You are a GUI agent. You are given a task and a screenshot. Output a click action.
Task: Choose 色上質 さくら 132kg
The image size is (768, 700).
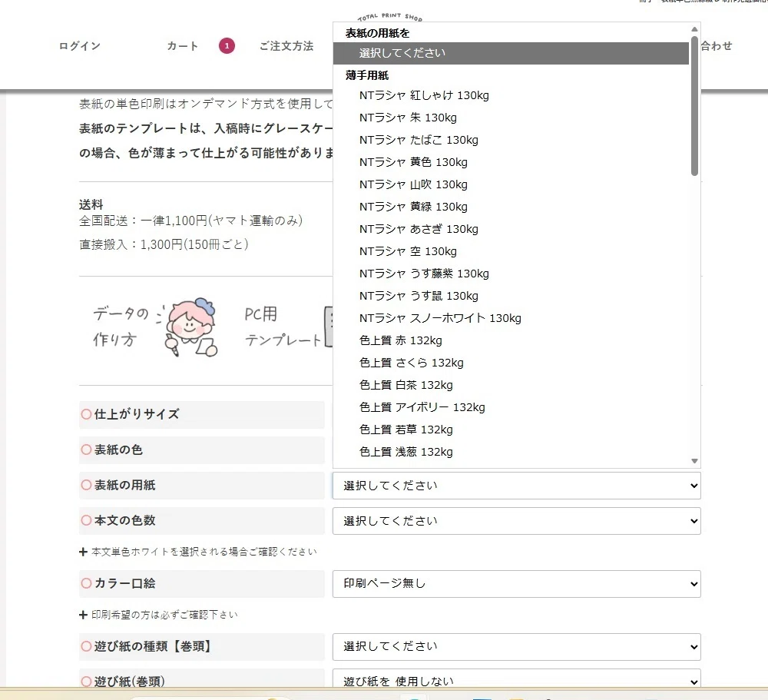[511, 363]
